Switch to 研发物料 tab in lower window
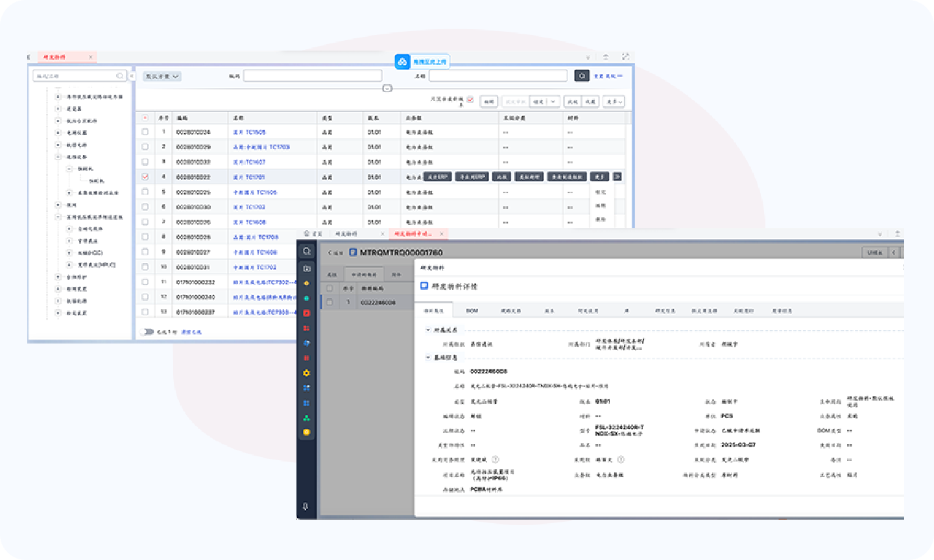The image size is (934, 560). click(x=346, y=234)
